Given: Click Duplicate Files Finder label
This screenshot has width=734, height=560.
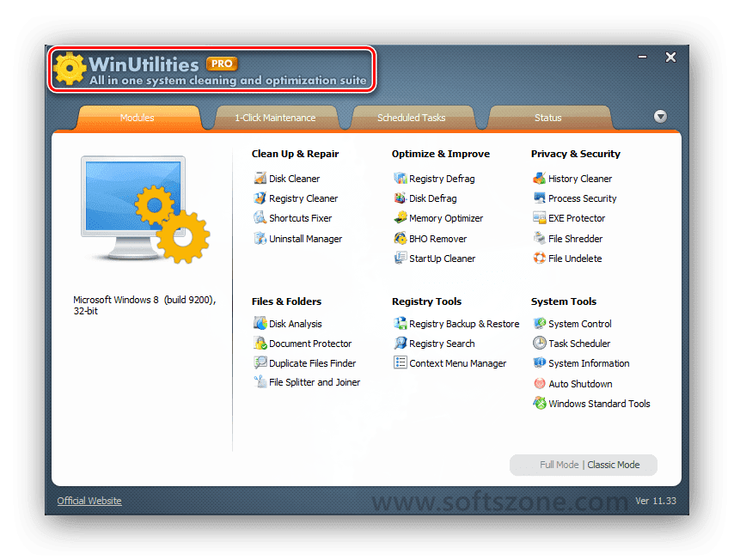Looking at the screenshot, I should tap(313, 363).
